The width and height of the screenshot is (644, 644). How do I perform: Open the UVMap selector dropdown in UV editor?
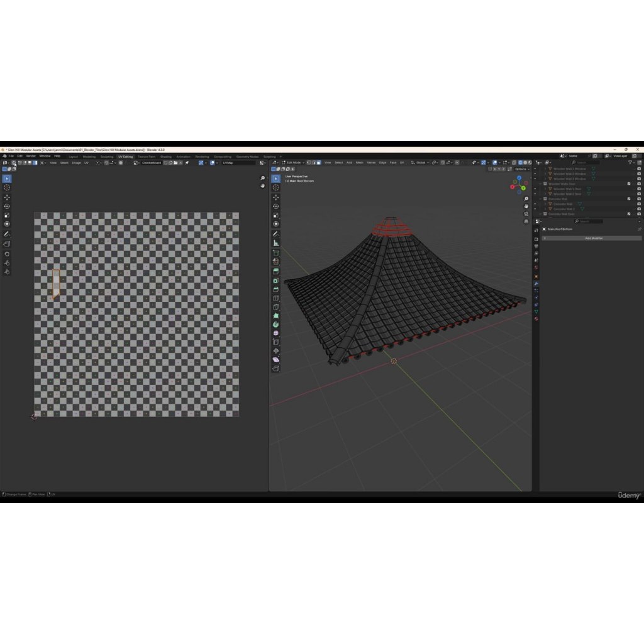click(x=238, y=163)
